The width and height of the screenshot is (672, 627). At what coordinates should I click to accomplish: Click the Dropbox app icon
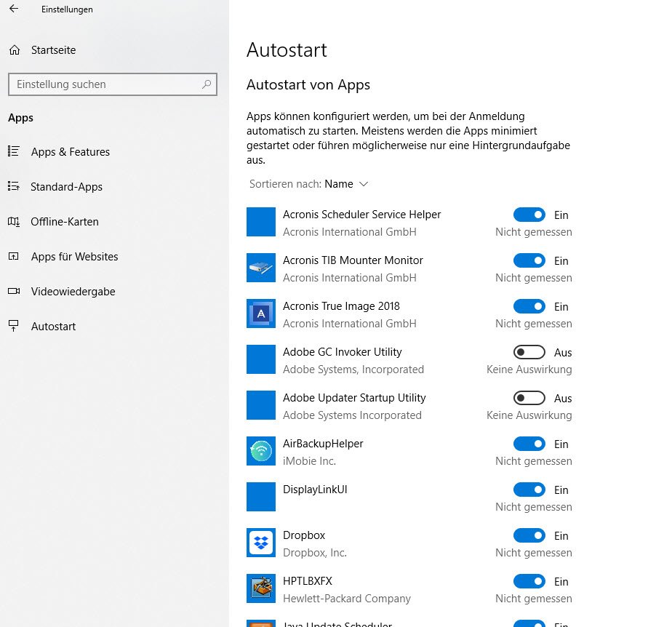tap(261, 543)
